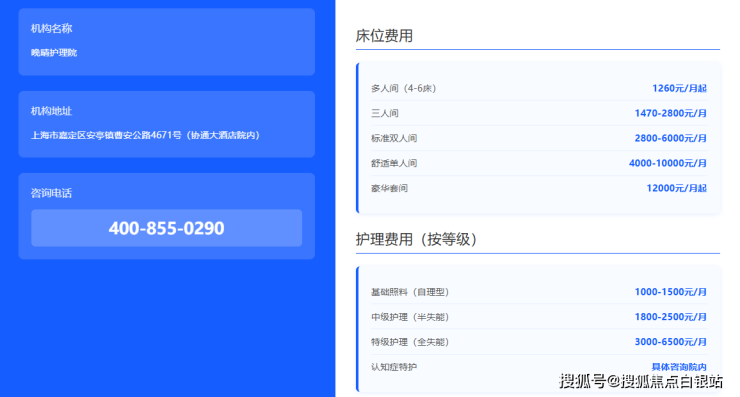Viewport: 740px width, 397px height.
Task: Select the 标准双人间 row label
Action: coord(394,138)
